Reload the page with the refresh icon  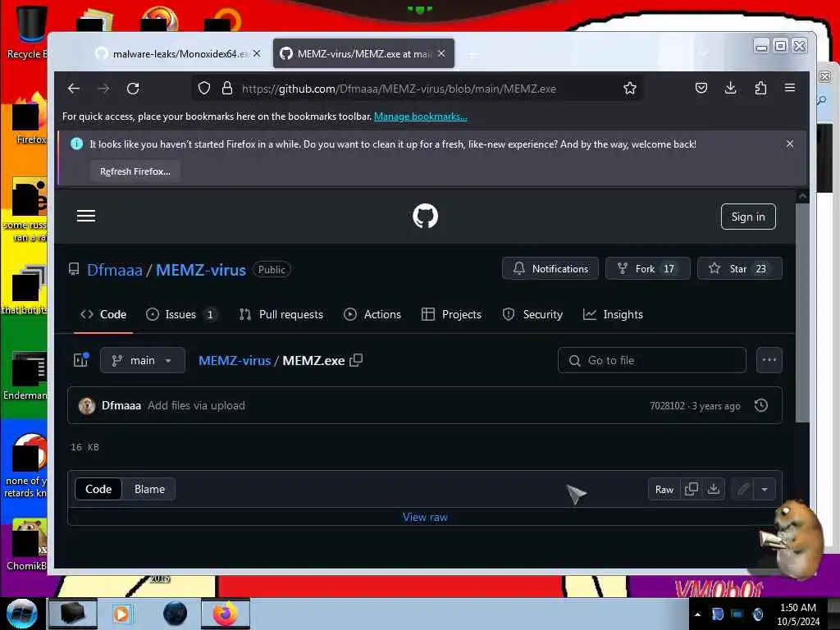(x=133, y=89)
